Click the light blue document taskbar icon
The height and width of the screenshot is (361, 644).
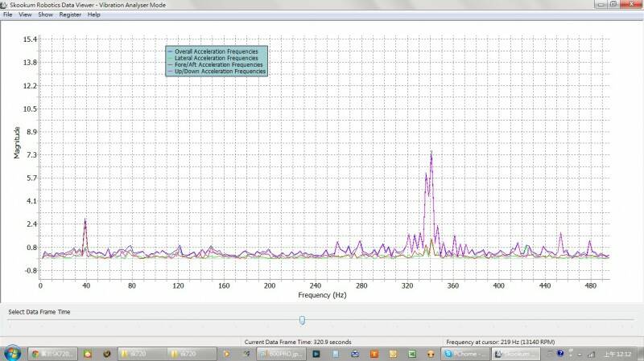(336, 354)
